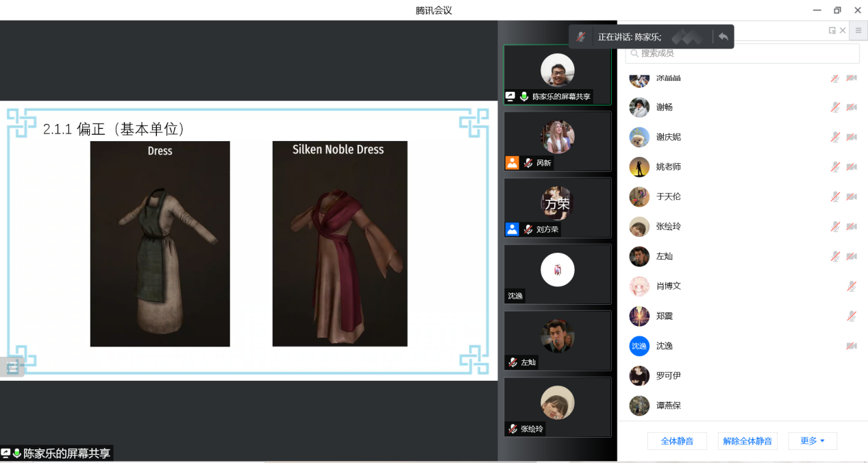Click the blue user icon on 刘方荣's tile
868x463 pixels.
(x=512, y=229)
